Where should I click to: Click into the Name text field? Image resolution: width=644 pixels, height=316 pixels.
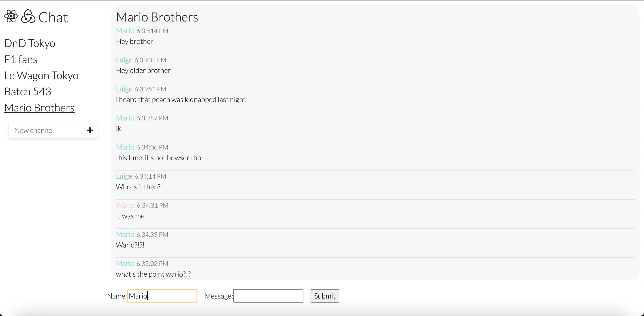pyautogui.click(x=162, y=296)
